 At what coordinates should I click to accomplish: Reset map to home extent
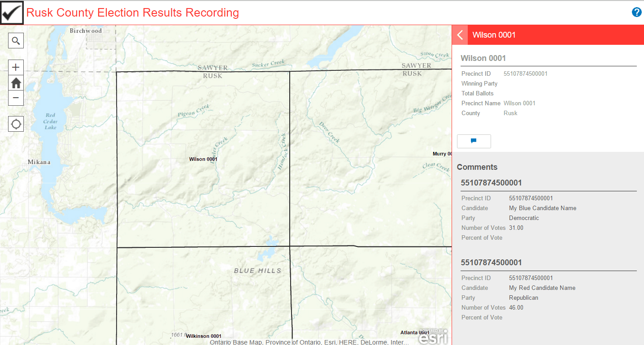pyautogui.click(x=16, y=83)
